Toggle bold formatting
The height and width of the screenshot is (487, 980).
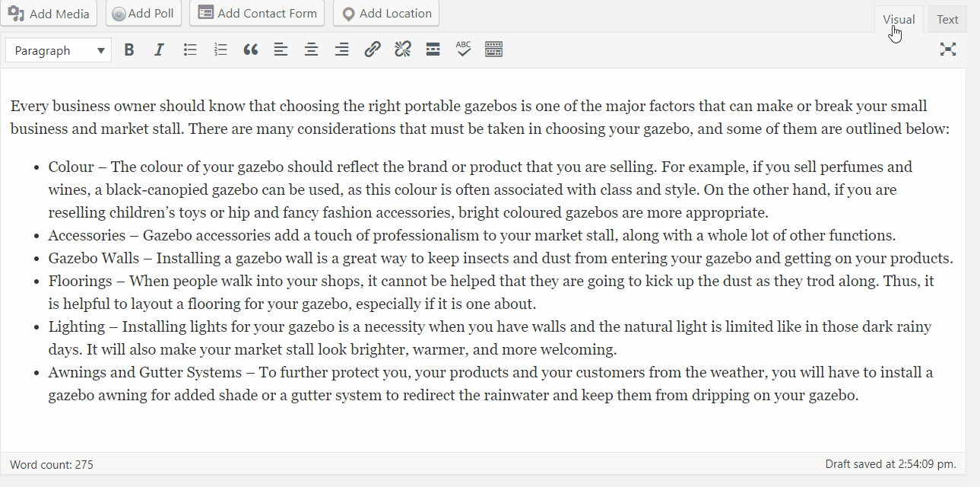(129, 50)
